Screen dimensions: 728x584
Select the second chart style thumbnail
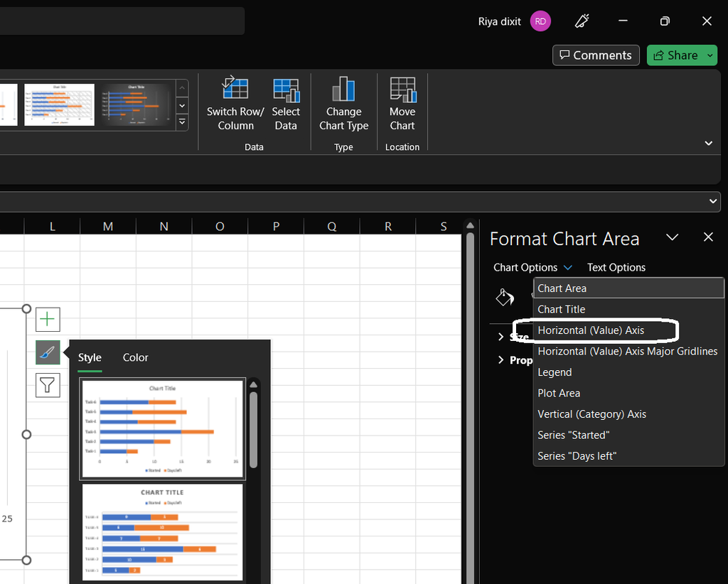(x=162, y=531)
